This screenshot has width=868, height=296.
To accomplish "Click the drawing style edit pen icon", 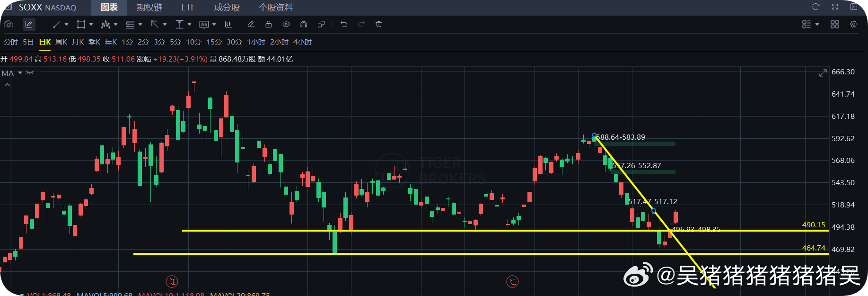I will coord(251,24).
